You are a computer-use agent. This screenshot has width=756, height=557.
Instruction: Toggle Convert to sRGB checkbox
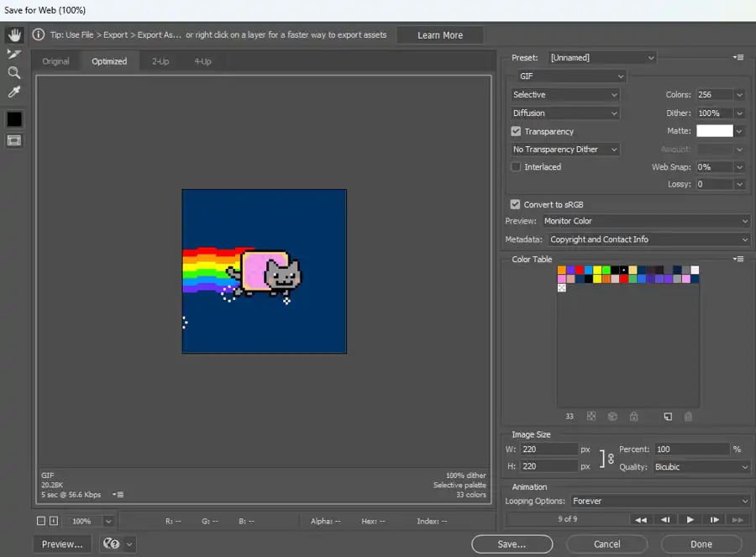click(x=515, y=204)
